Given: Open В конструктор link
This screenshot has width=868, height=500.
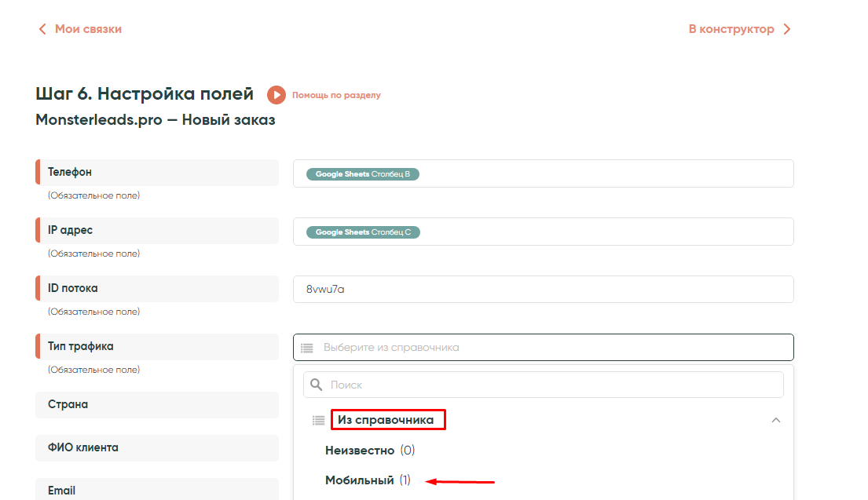Looking at the screenshot, I should [731, 29].
